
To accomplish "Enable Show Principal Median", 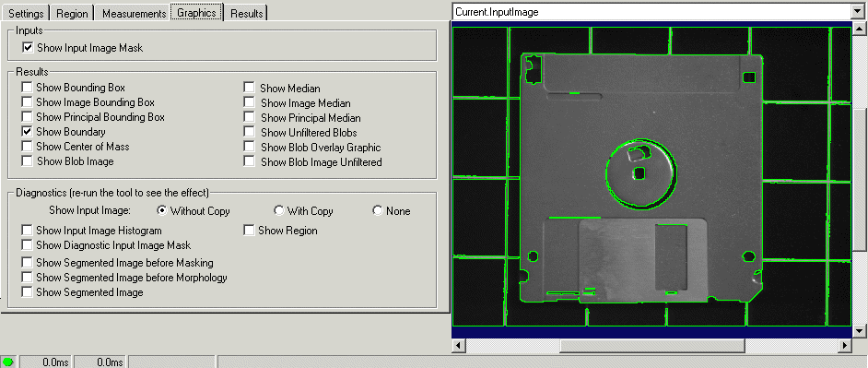I will point(249,117).
